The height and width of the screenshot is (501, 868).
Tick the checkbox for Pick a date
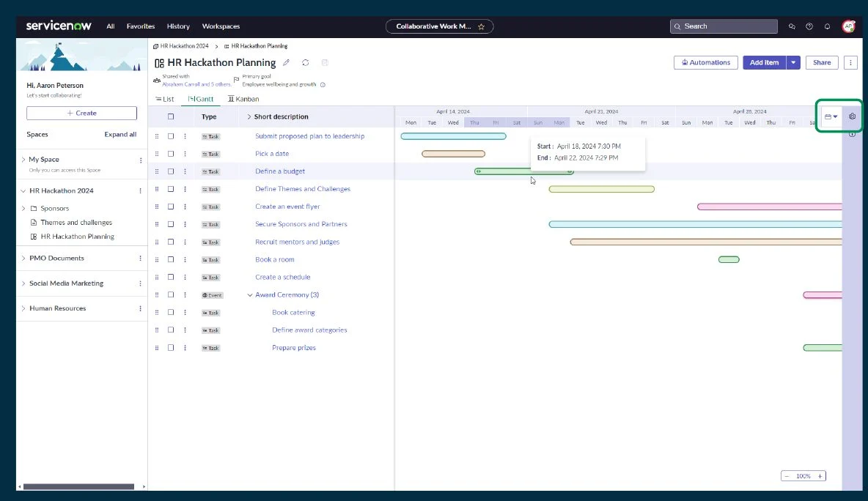click(171, 154)
